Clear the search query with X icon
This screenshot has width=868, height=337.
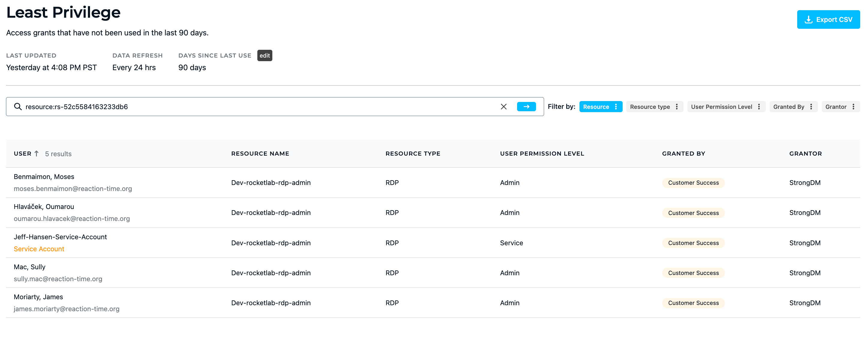pos(503,107)
